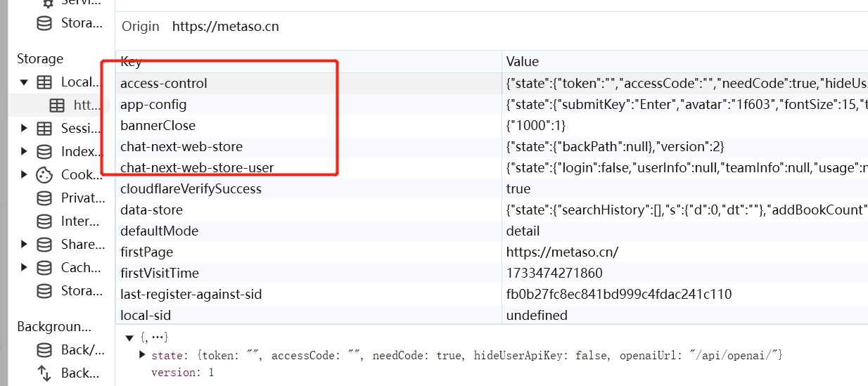Viewport: 868px width, 386px height.
Task: Select the Sessi... storage tree item
Action: 82,129
